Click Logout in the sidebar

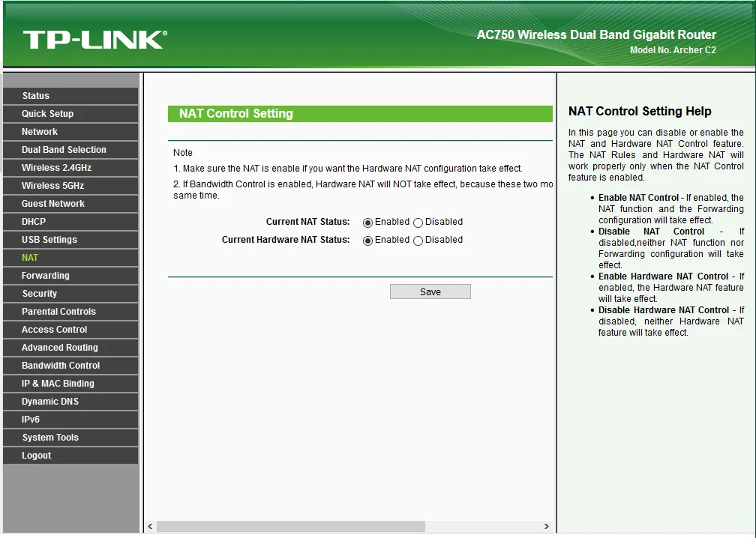[x=70, y=455]
